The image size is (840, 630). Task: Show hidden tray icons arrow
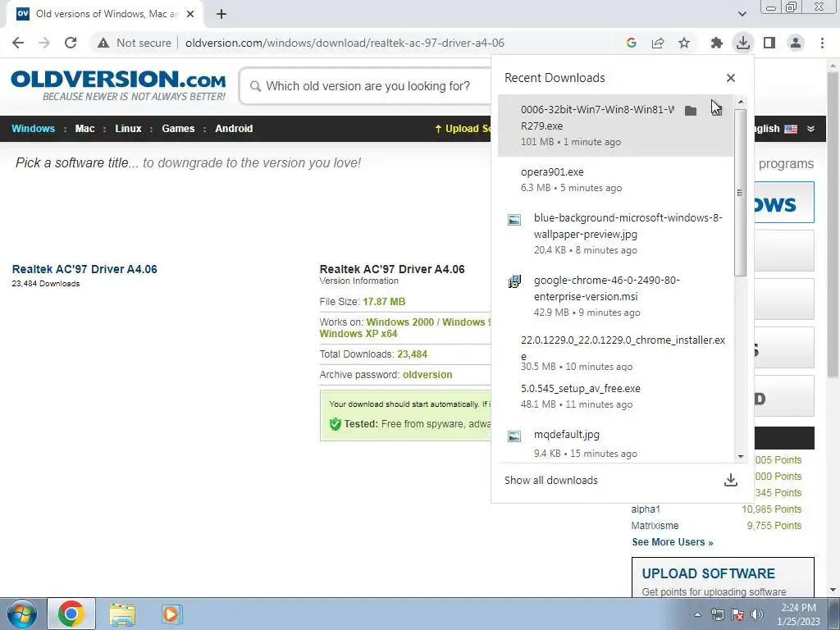(697, 614)
